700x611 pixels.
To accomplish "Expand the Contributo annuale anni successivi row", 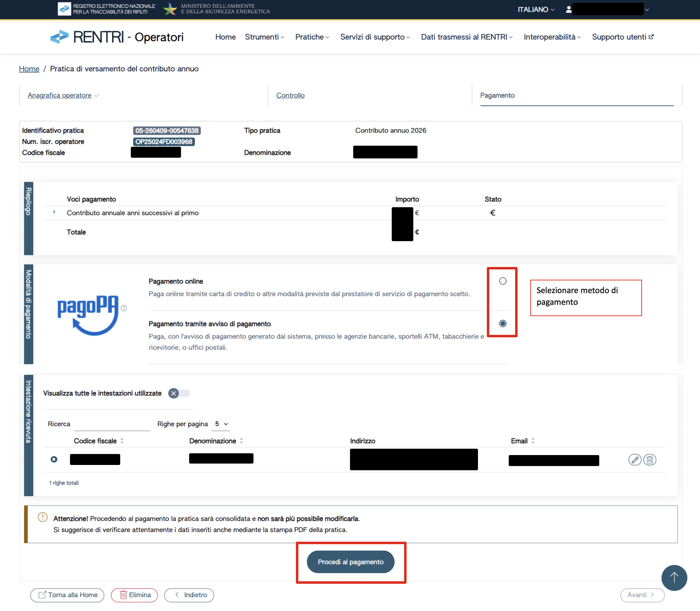I will 54,212.
